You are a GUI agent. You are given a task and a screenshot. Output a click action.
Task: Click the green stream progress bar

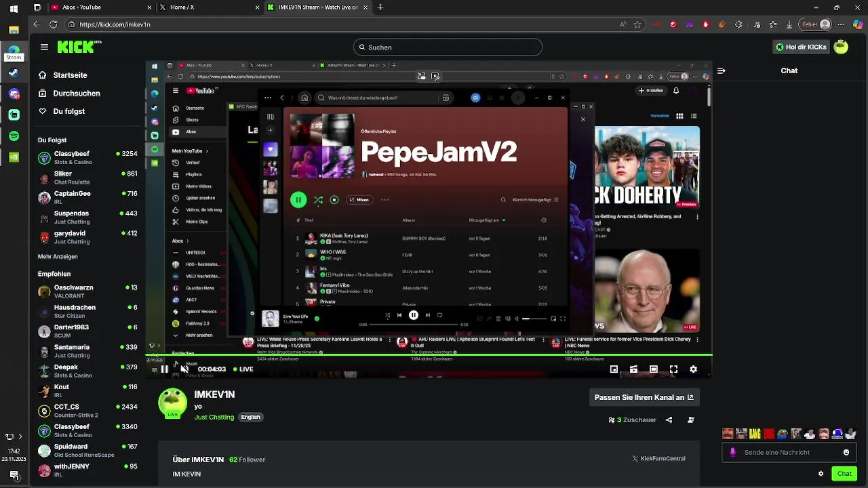click(429, 354)
